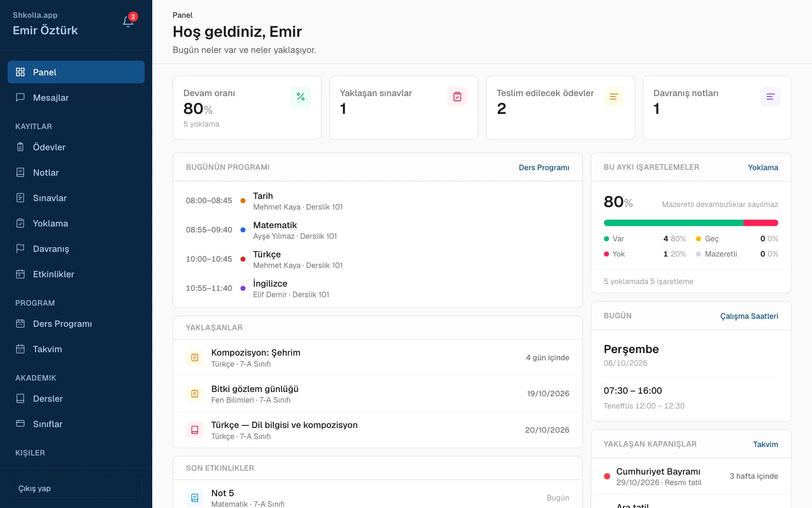Viewport: 812px width, 508px height.
Task: Select Sınavlar menu item
Action: tap(76, 198)
